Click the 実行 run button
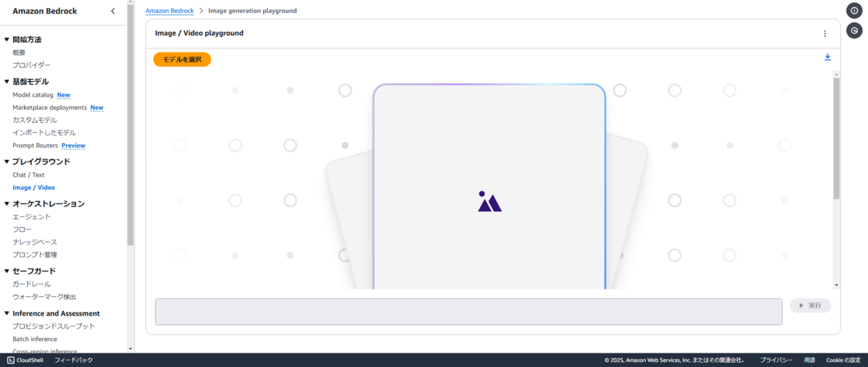 click(810, 305)
